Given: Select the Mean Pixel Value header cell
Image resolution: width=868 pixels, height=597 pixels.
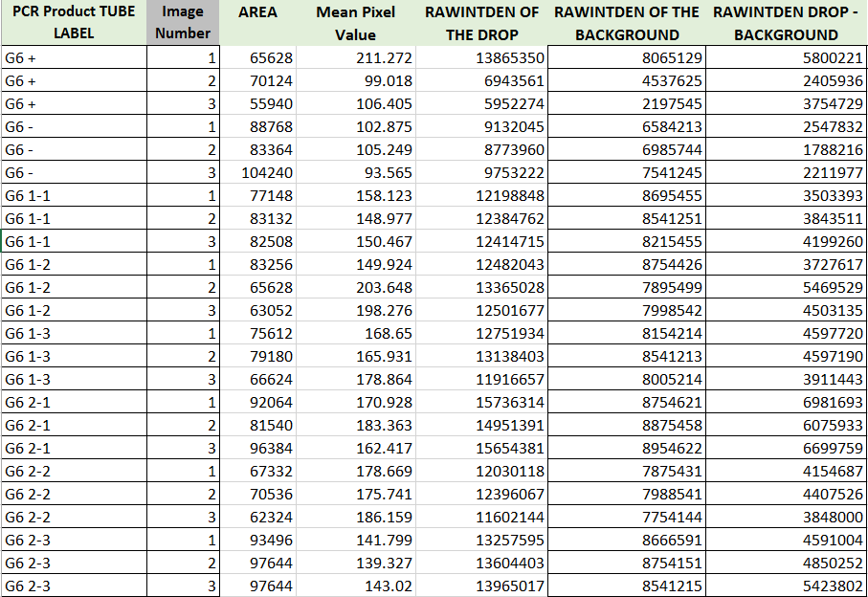Looking at the screenshot, I should (x=355, y=23).
